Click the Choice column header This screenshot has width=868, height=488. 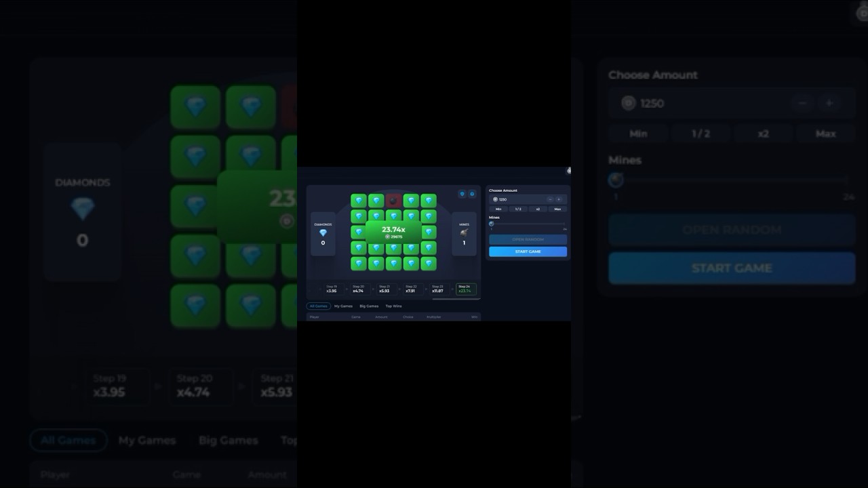point(408,317)
